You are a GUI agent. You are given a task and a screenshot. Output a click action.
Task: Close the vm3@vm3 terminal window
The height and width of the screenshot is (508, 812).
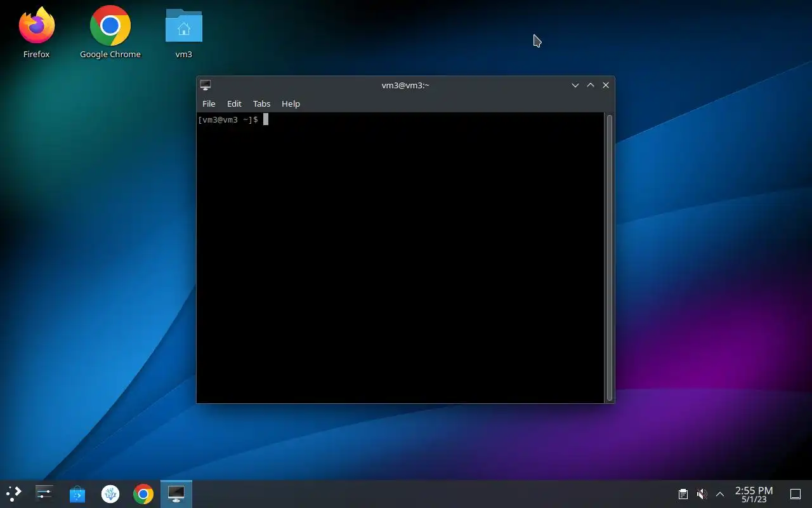(606, 85)
